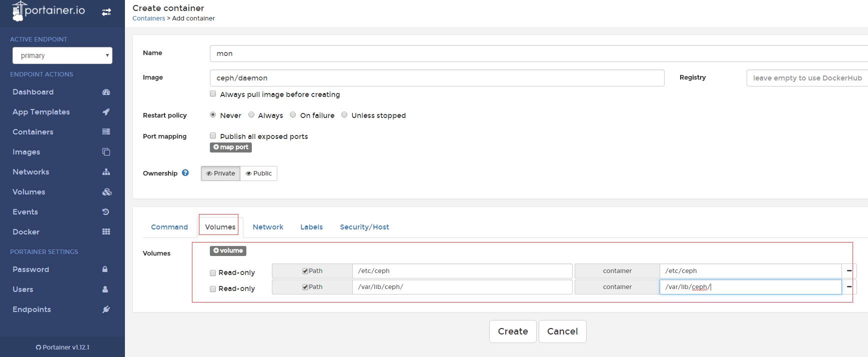Click the Containers breadcrumb link
868x357 pixels.
[148, 18]
